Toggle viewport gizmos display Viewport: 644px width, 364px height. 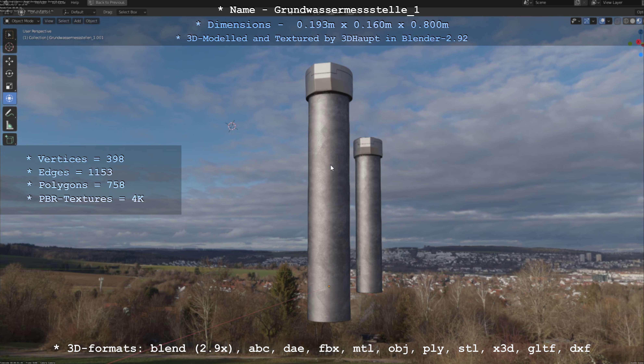(587, 21)
